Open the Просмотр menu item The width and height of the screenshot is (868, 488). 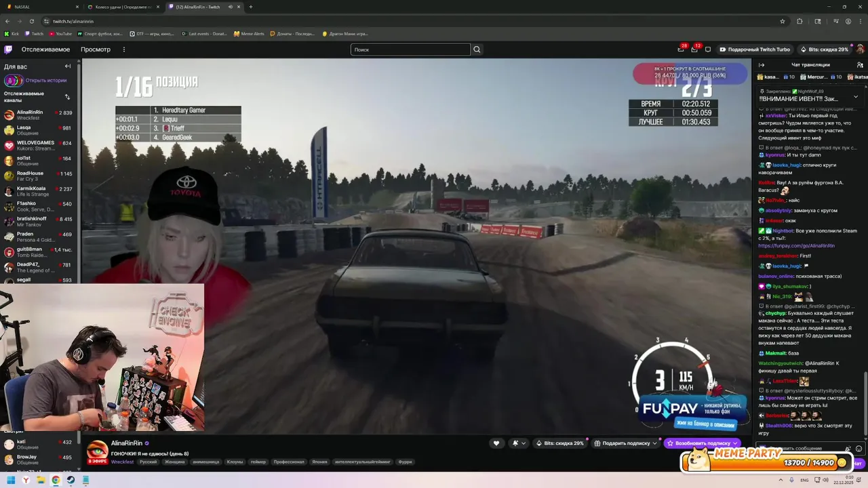tap(96, 49)
